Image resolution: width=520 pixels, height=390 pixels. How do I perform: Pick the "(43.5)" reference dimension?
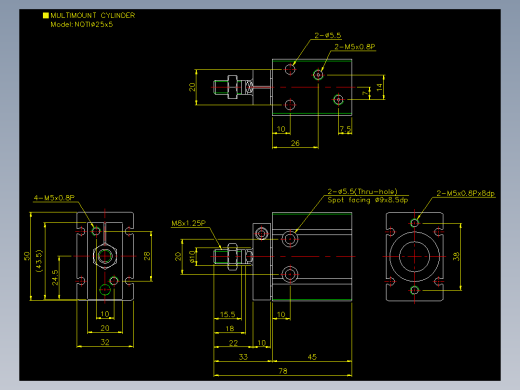coord(39,261)
